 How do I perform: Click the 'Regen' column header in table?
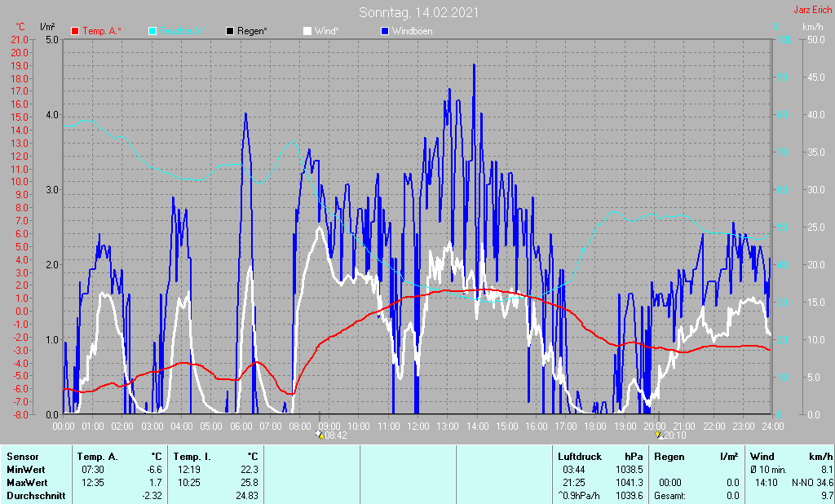(x=669, y=457)
